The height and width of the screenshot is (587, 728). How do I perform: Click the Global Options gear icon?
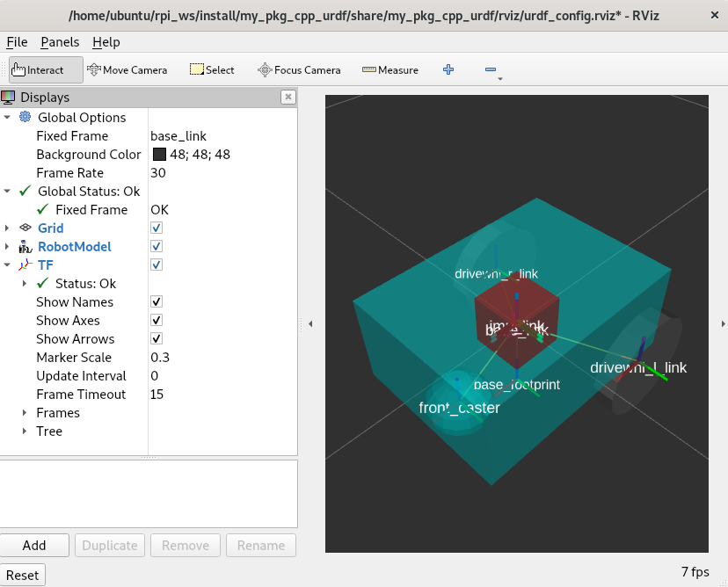click(25, 117)
